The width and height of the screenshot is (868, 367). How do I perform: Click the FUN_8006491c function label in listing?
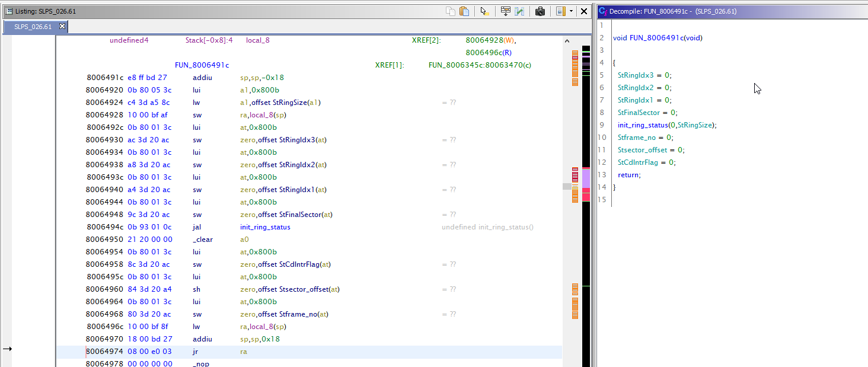pyautogui.click(x=202, y=65)
